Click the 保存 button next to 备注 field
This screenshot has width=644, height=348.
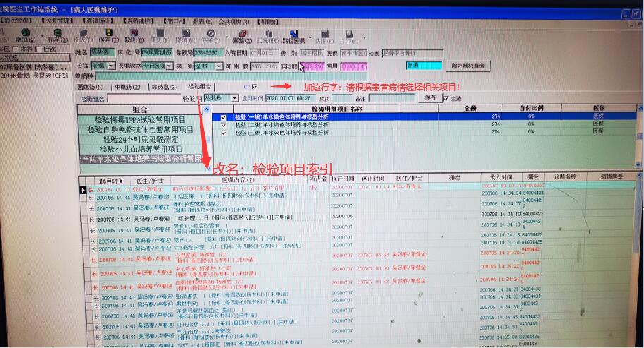430,98
